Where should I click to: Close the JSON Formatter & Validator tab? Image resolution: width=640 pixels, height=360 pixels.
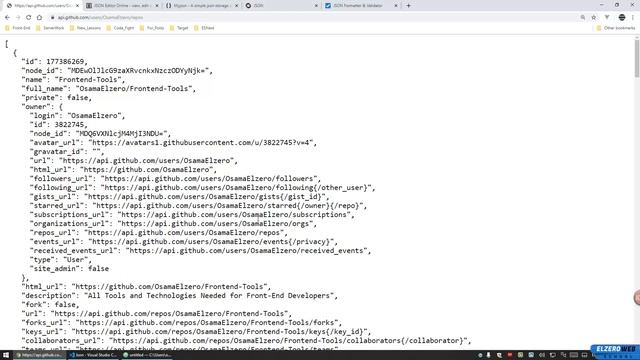point(396,6)
